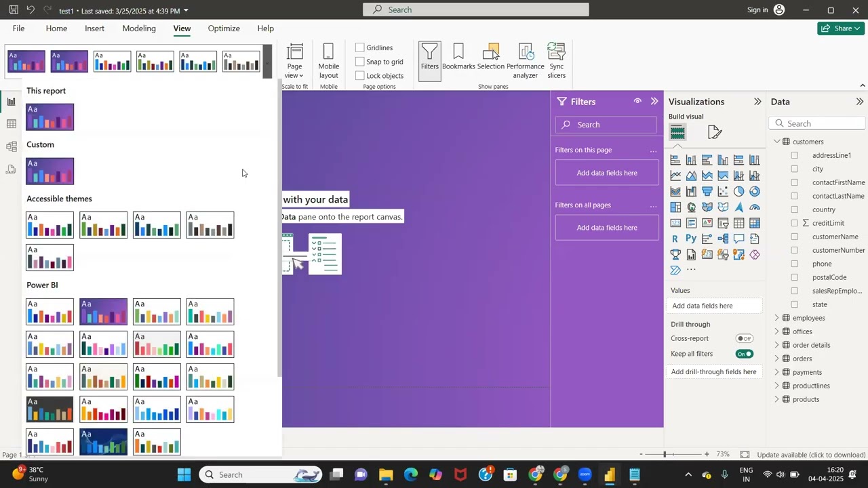Select the decomposition tree visual

723,239
